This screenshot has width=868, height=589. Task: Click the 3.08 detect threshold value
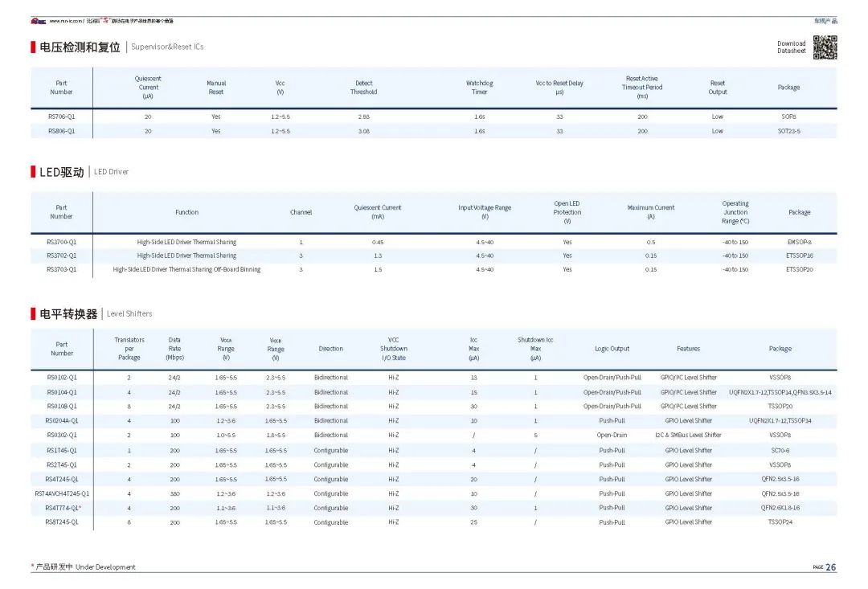pos(364,131)
